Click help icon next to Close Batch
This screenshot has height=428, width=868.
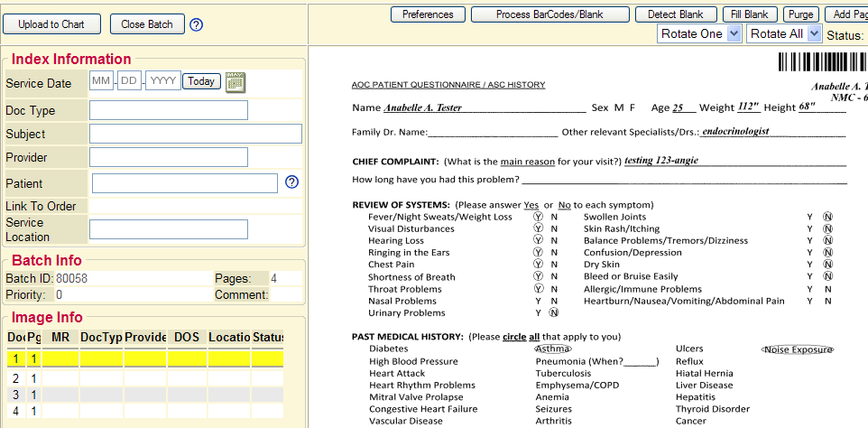point(197,24)
